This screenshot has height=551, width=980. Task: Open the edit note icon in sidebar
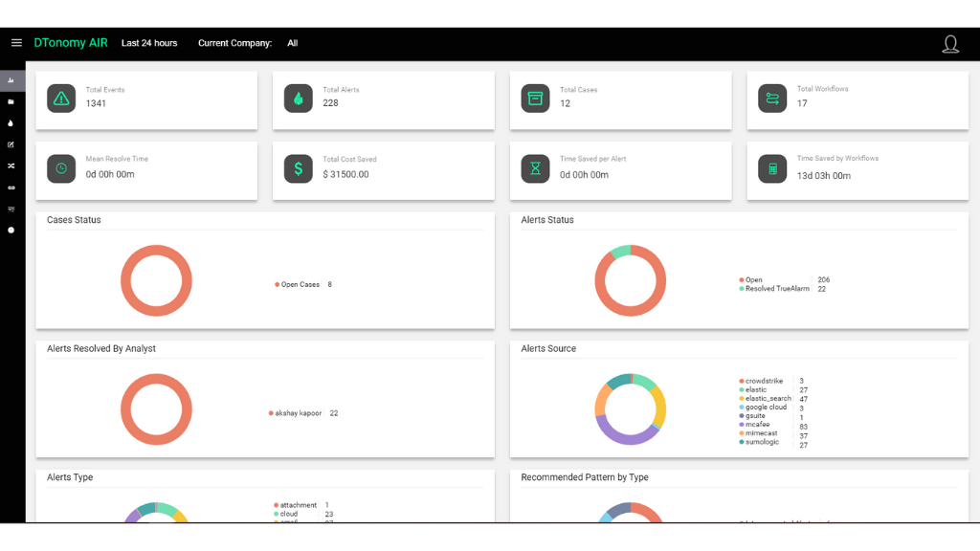click(11, 144)
